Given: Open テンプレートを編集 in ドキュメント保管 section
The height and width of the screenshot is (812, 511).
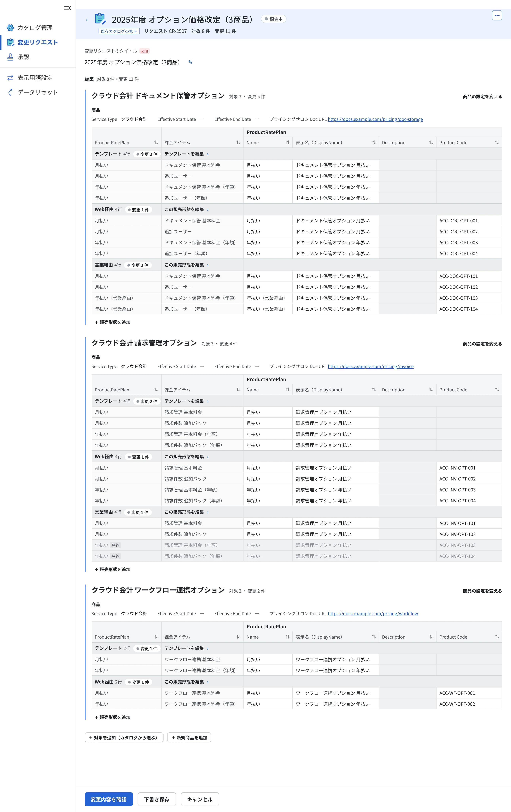Looking at the screenshot, I should coord(186,154).
